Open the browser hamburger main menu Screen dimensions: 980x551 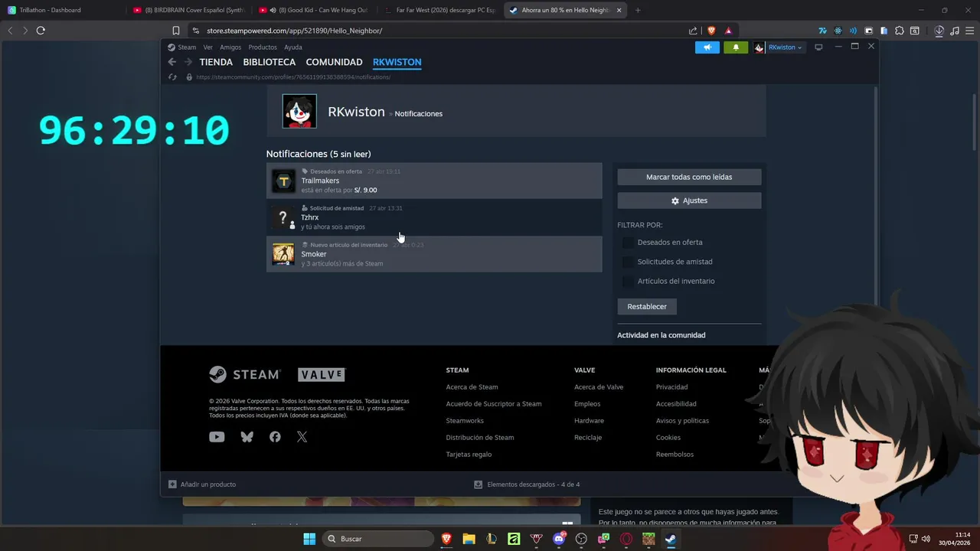[969, 31]
